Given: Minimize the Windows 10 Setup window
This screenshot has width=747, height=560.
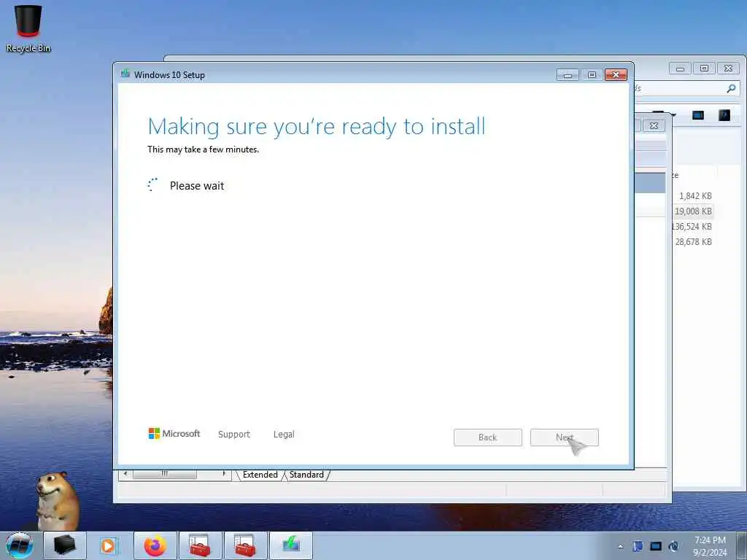Looking at the screenshot, I should (x=568, y=75).
